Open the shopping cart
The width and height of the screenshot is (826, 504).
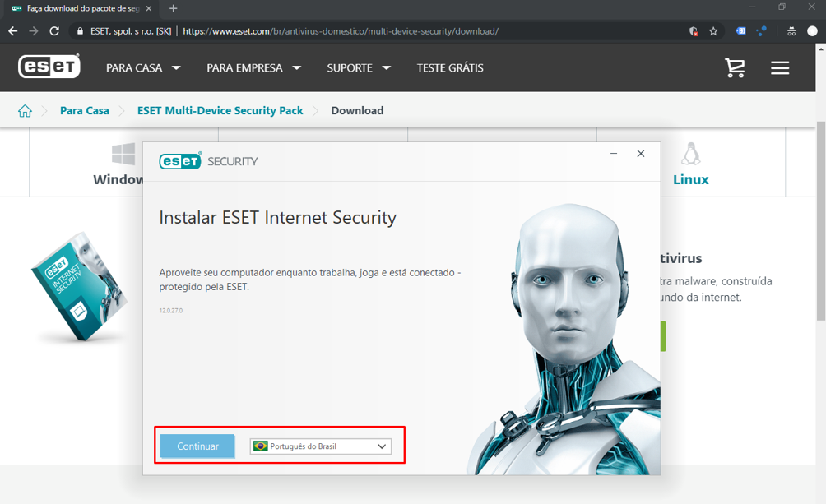pos(735,67)
